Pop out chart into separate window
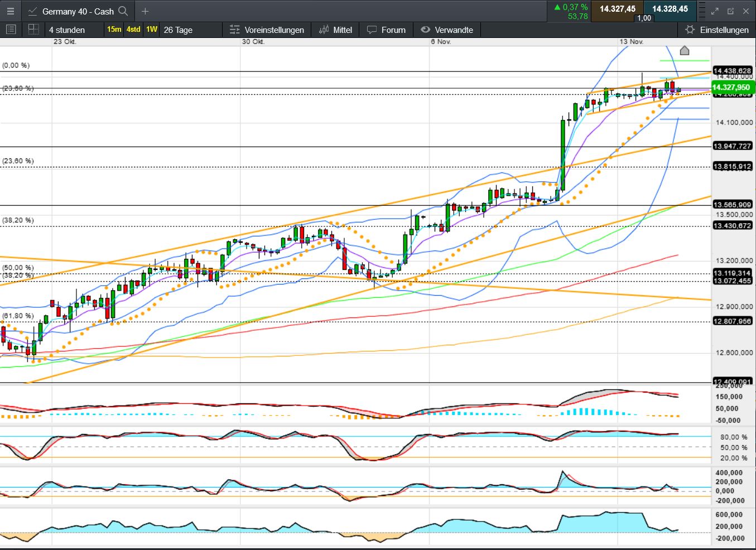The height and width of the screenshot is (550, 756). pyautogui.click(x=730, y=11)
